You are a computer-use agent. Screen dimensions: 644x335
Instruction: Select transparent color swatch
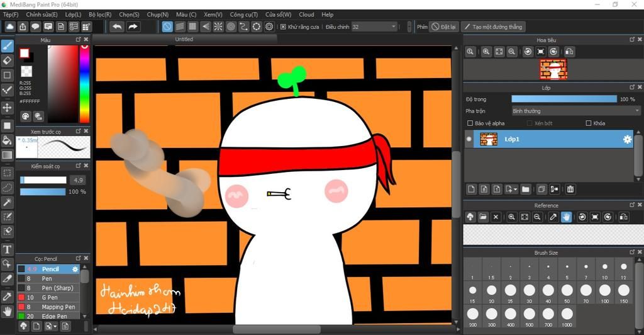[x=26, y=71]
